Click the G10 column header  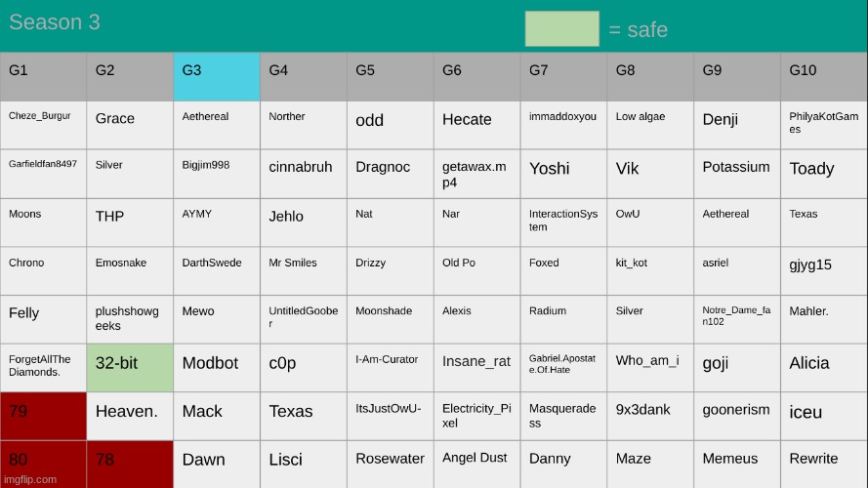pos(824,77)
